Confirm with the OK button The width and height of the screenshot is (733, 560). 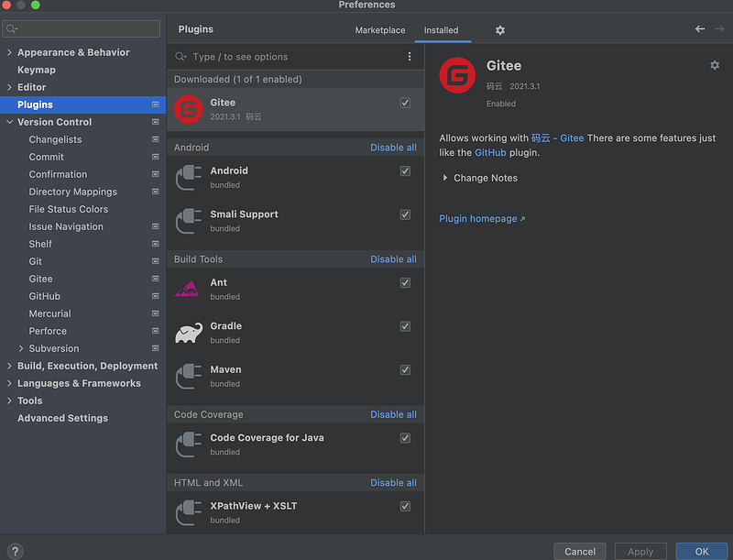701,552
